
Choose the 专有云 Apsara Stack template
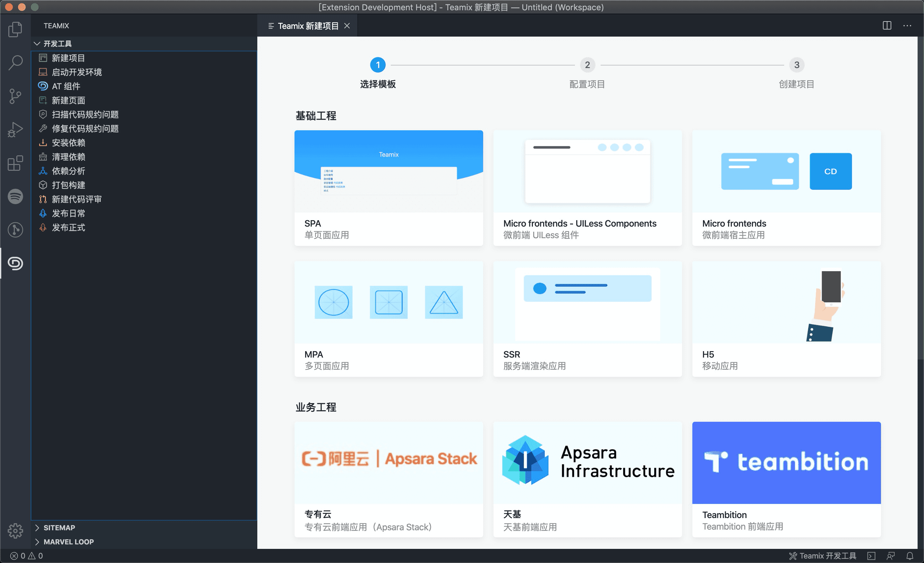389,479
